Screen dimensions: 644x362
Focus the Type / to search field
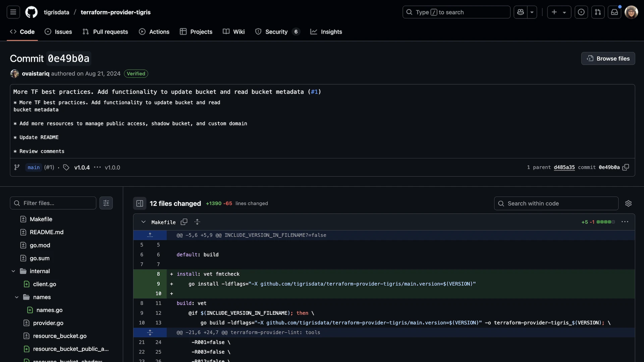(x=456, y=12)
